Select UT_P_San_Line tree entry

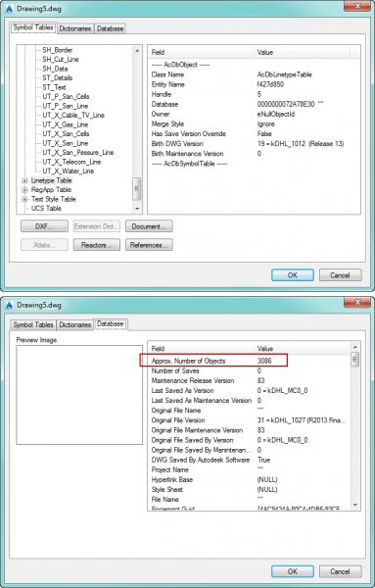(66, 106)
